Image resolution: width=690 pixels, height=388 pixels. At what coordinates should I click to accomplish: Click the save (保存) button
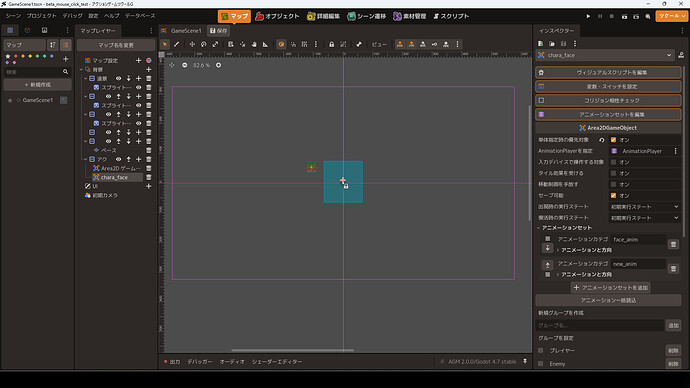point(219,31)
